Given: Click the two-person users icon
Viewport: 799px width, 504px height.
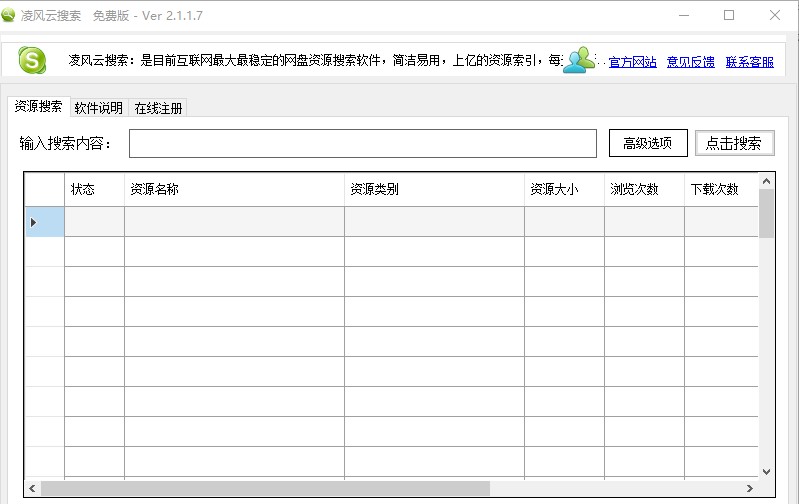Looking at the screenshot, I should pos(579,60).
